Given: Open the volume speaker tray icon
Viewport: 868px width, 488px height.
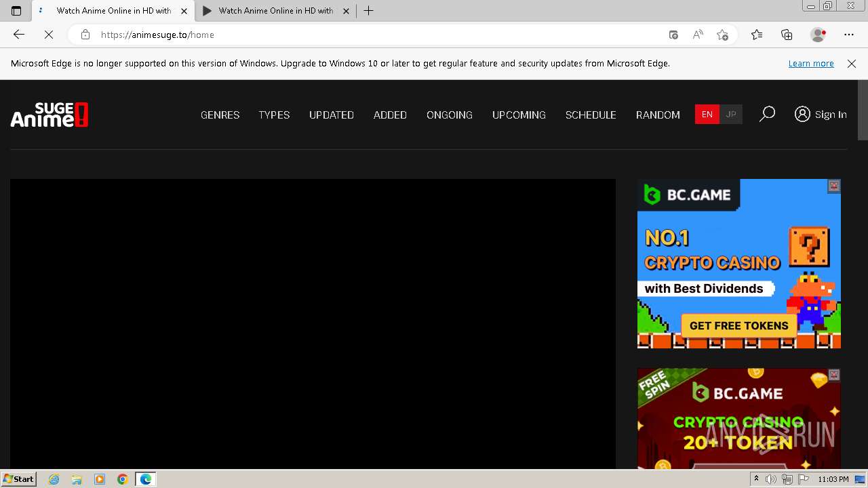Looking at the screenshot, I should [x=771, y=479].
